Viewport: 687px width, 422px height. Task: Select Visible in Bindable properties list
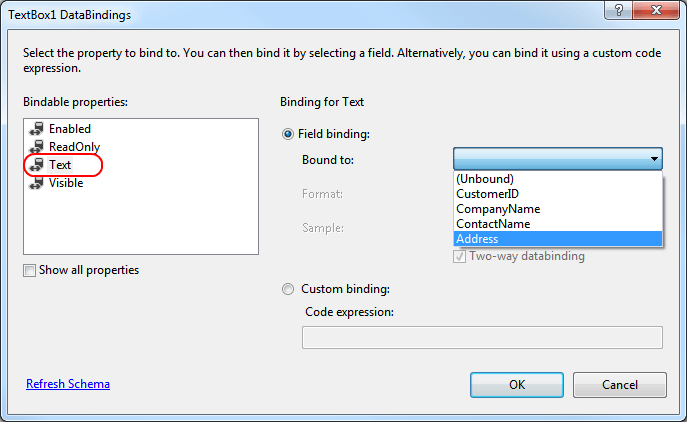[x=66, y=183]
